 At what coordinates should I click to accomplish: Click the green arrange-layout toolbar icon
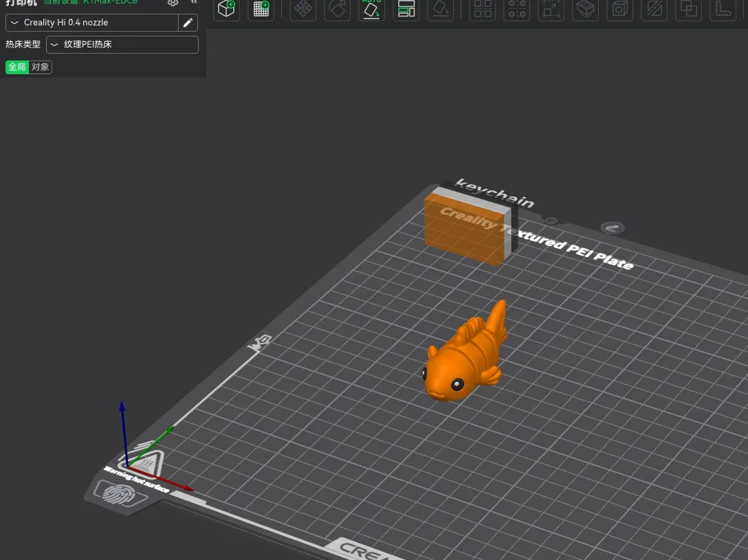pyautogui.click(x=406, y=8)
